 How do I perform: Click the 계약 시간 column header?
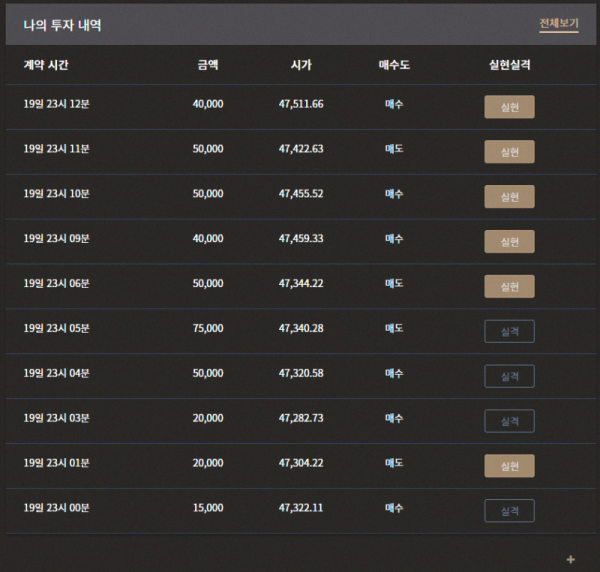point(46,65)
